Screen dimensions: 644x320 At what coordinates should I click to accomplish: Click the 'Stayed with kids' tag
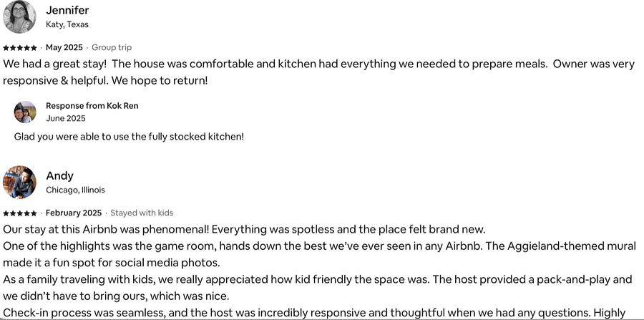pyautogui.click(x=142, y=213)
